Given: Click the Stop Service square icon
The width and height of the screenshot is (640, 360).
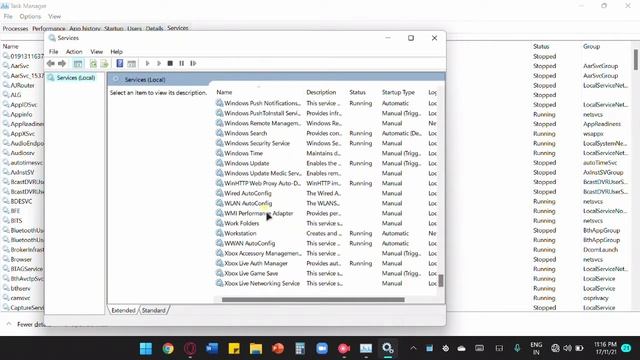Looking at the screenshot, I should tap(170, 63).
